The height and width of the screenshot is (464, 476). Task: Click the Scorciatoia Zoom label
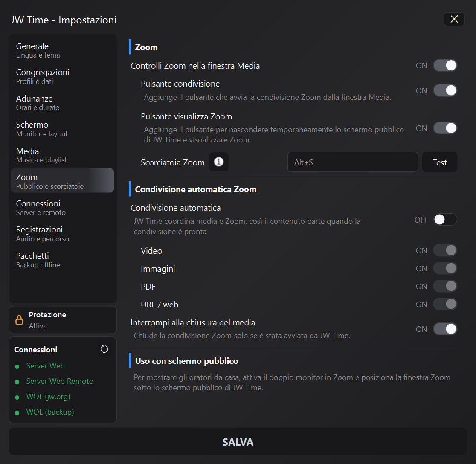tap(173, 162)
